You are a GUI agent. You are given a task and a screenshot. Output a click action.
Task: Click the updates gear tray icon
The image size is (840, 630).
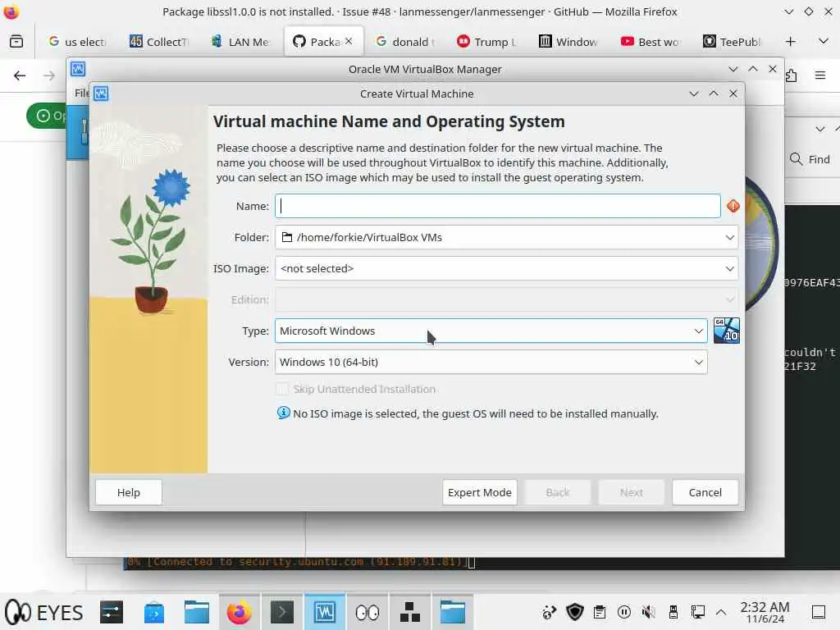pos(550,612)
